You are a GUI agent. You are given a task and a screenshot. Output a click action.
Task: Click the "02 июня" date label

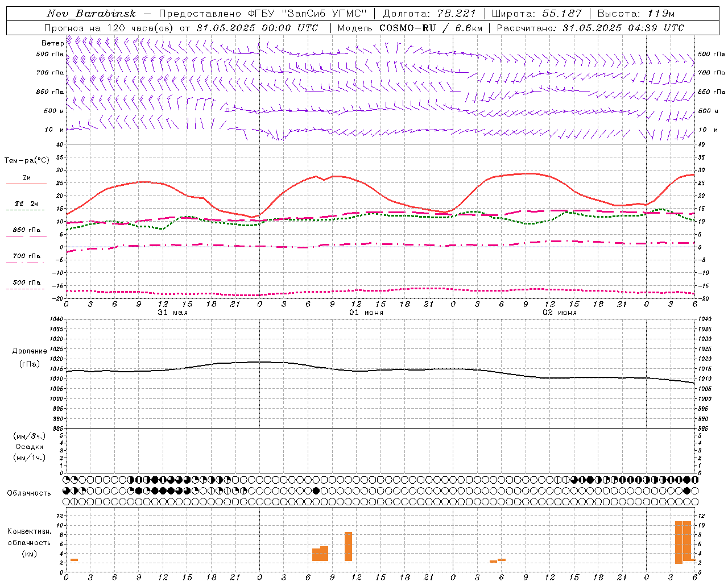pos(559,313)
